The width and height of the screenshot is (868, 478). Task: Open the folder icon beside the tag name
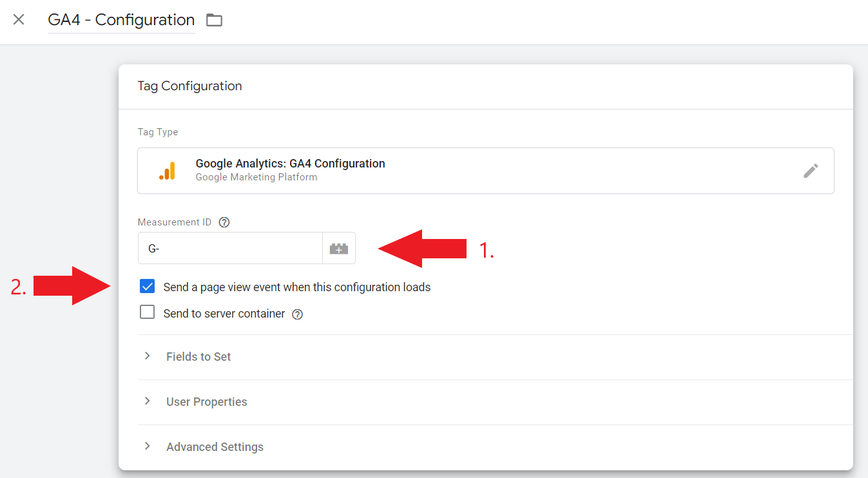click(x=214, y=20)
